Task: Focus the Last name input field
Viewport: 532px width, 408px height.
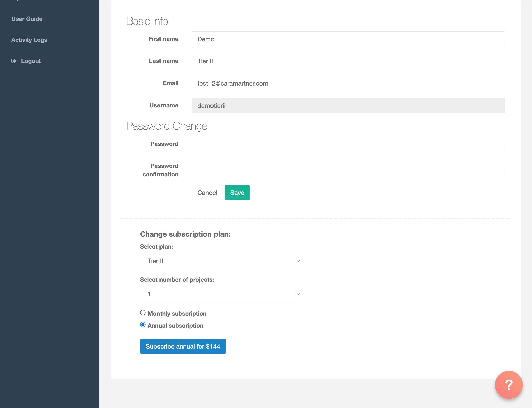Action: 348,61
